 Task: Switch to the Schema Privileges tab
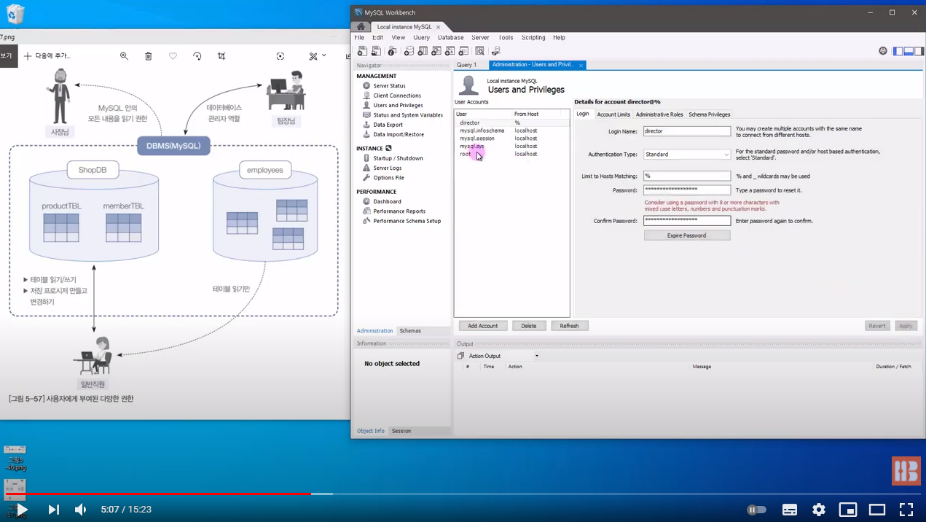[709, 115]
